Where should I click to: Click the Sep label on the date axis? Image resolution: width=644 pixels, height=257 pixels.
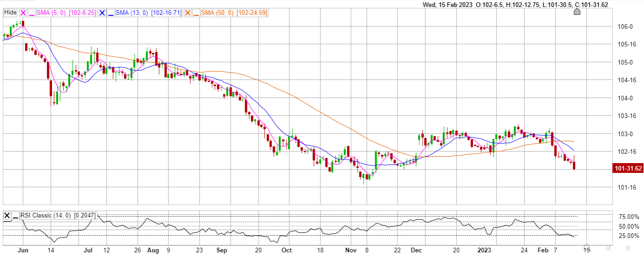point(221,250)
